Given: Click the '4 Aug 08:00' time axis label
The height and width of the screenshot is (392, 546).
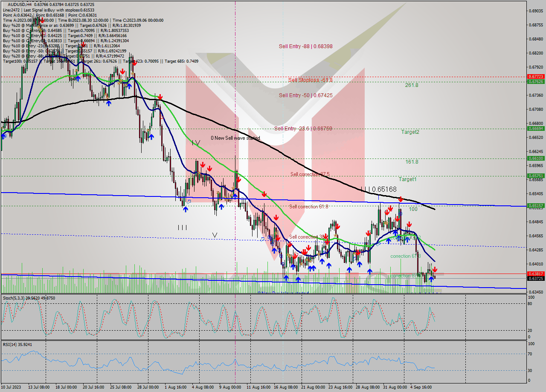Looking at the screenshot, I should click(x=203, y=387).
